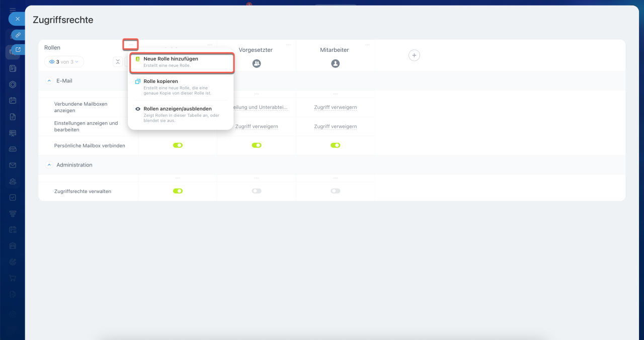Close the slider with the X button
The height and width of the screenshot is (340, 644).
point(17,19)
